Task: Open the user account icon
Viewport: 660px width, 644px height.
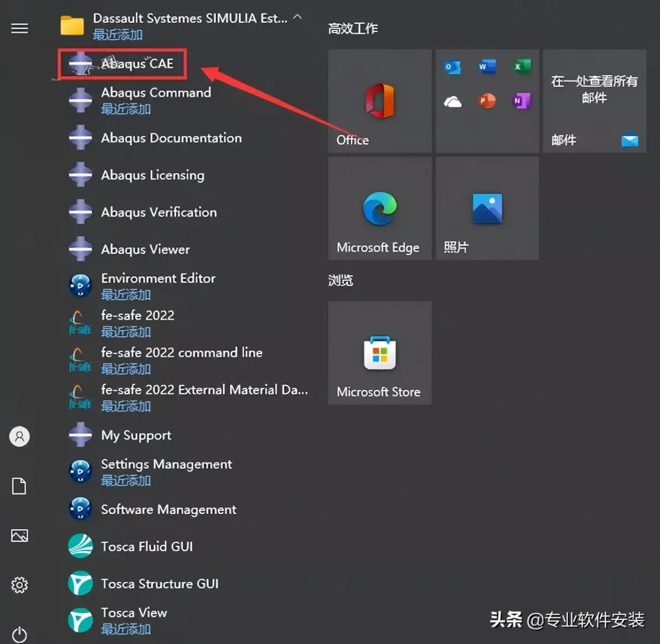Action: 19,436
